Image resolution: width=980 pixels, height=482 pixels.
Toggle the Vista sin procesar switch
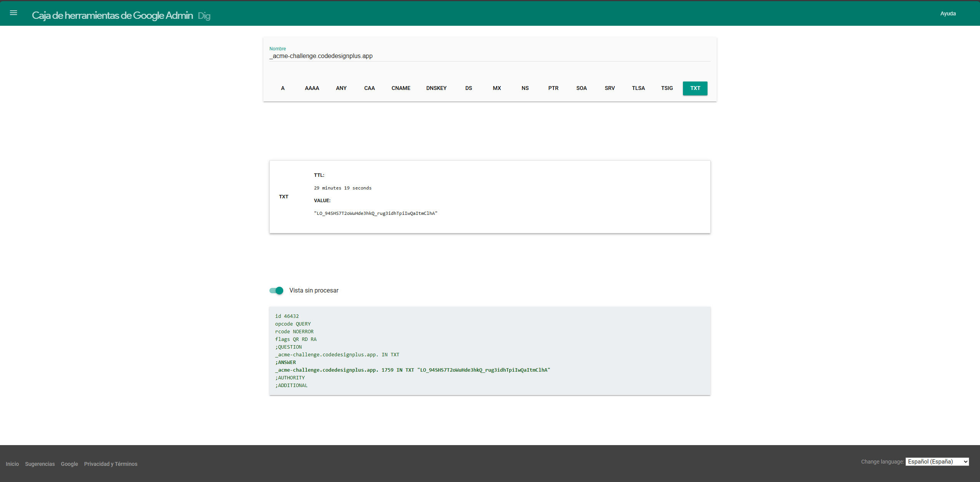pos(276,291)
